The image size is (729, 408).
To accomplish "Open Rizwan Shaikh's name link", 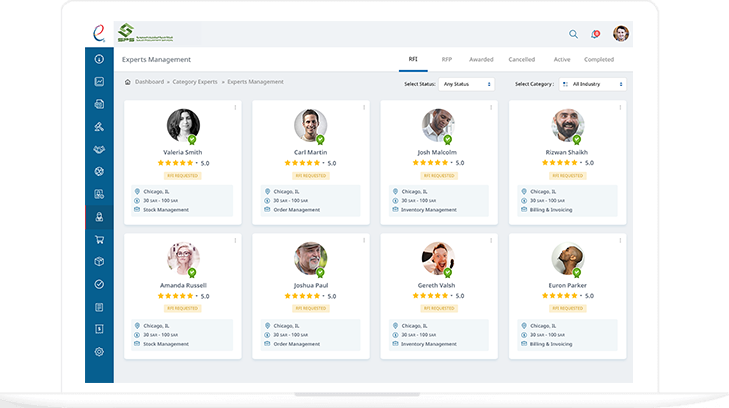I will (567, 152).
